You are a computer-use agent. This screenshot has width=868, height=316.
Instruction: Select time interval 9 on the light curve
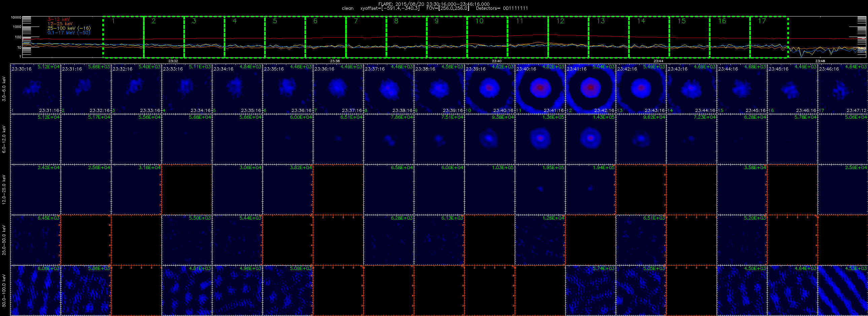pos(447,37)
